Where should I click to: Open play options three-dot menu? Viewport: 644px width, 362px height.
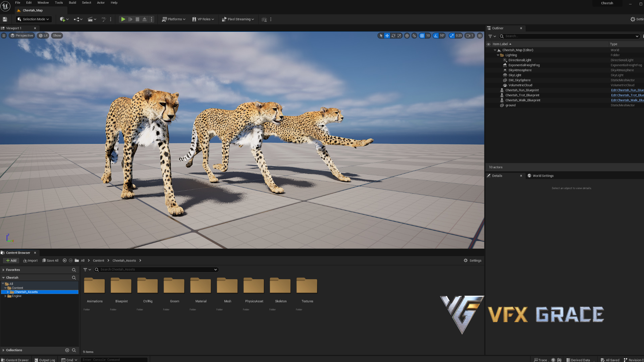152,19
